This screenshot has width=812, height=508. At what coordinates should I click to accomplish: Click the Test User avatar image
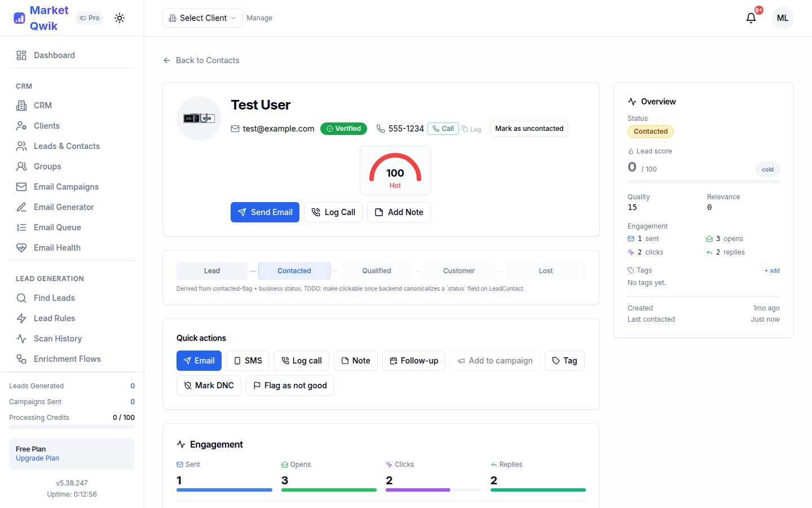[x=199, y=119]
